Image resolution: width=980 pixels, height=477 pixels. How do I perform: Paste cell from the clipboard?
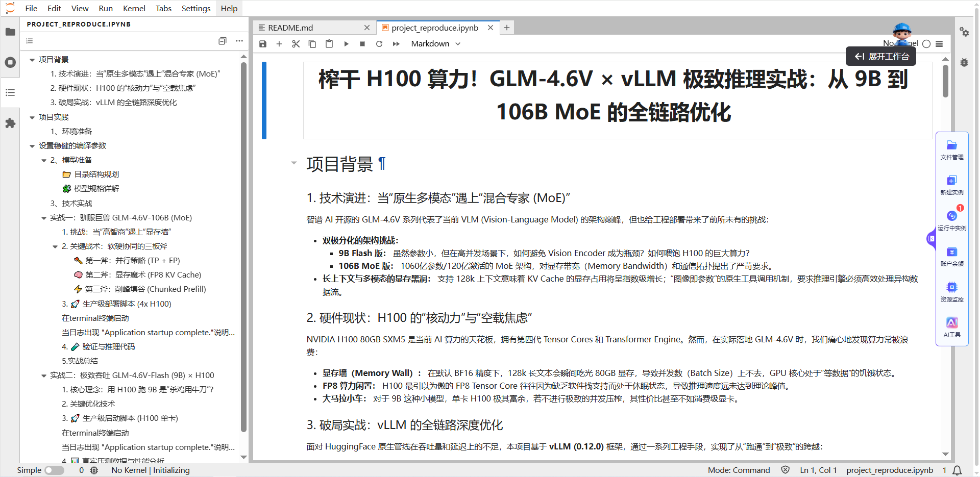(329, 44)
